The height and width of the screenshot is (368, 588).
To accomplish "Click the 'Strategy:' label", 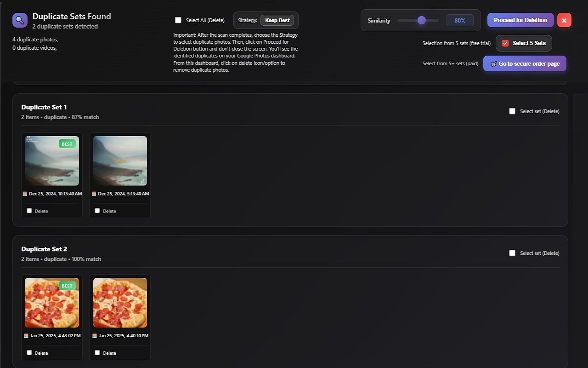I will pos(248,20).
